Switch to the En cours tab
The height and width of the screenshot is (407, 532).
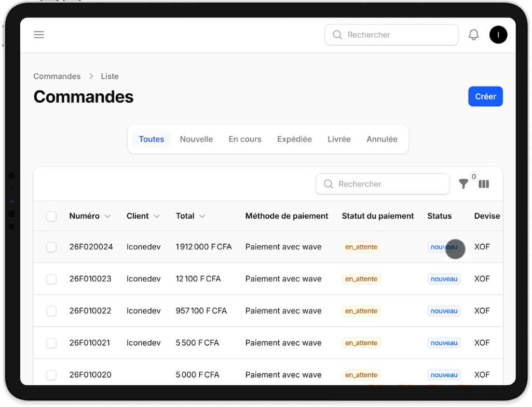coord(244,139)
